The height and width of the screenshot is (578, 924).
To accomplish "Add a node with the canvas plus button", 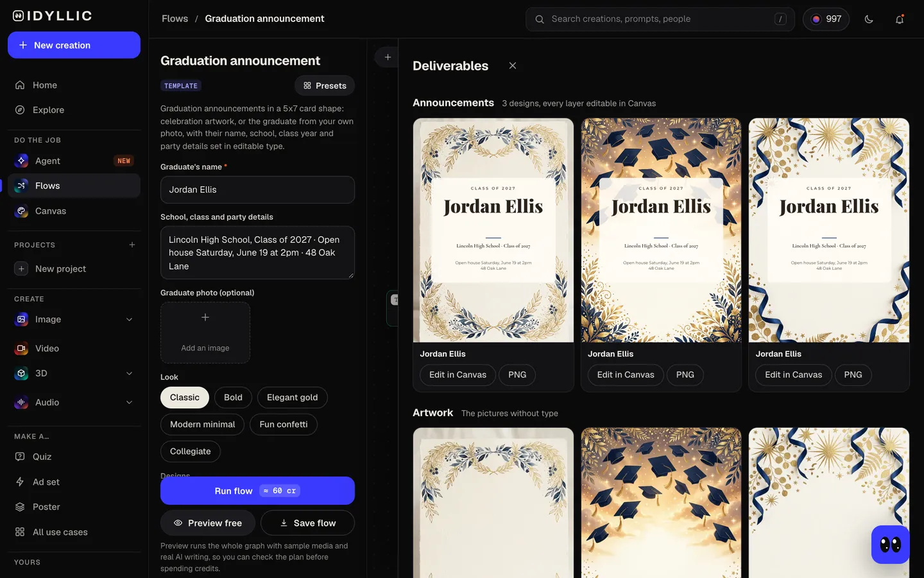I will [x=388, y=57].
